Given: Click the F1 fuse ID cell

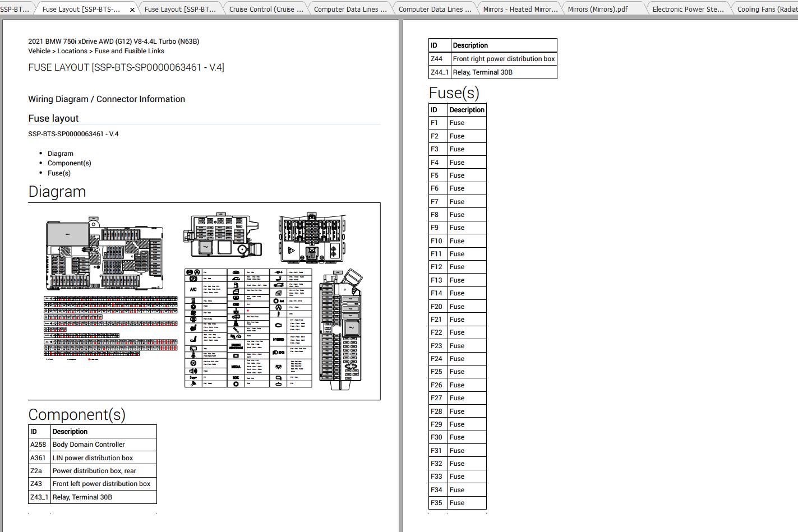Looking at the screenshot, I should (x=438, y=123).
